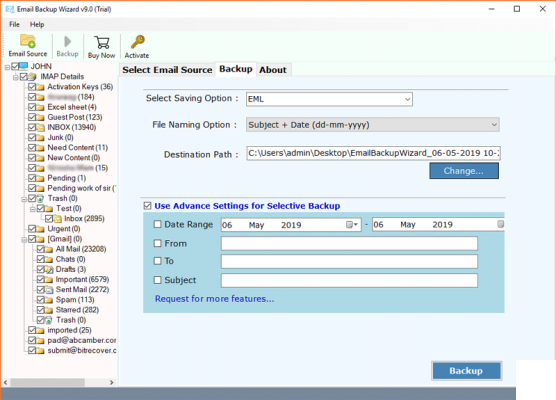556x400 pixels.
Task: Start the backup with the bottom Backup button
Action: point(466,371)
